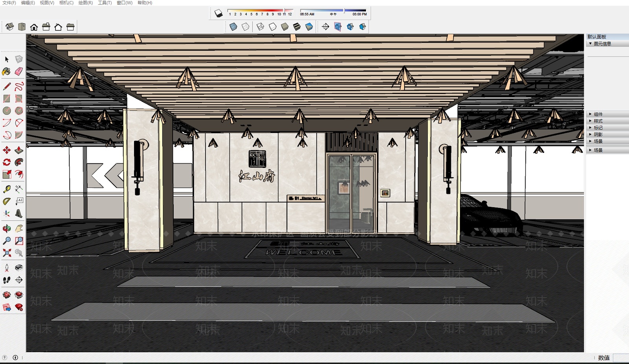
Task: Toggle shadows on or off
Action: tap(218, 13)
